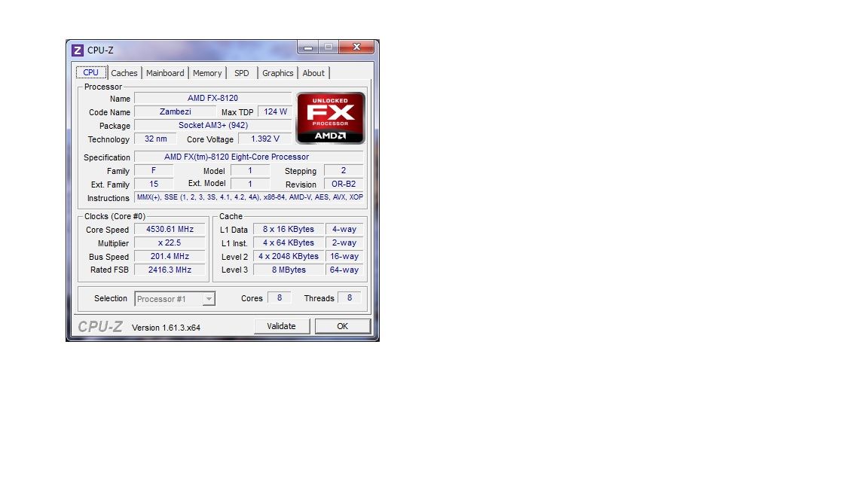This screenshot has width=868, height=488.
Task: Click the Core Voltage value 1.392 V
Action: click(264, 139)
